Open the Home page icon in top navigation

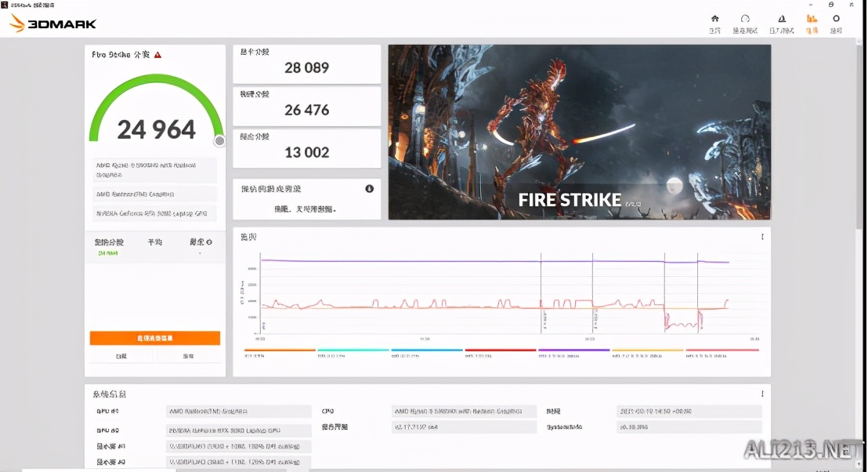coord(714,19)
